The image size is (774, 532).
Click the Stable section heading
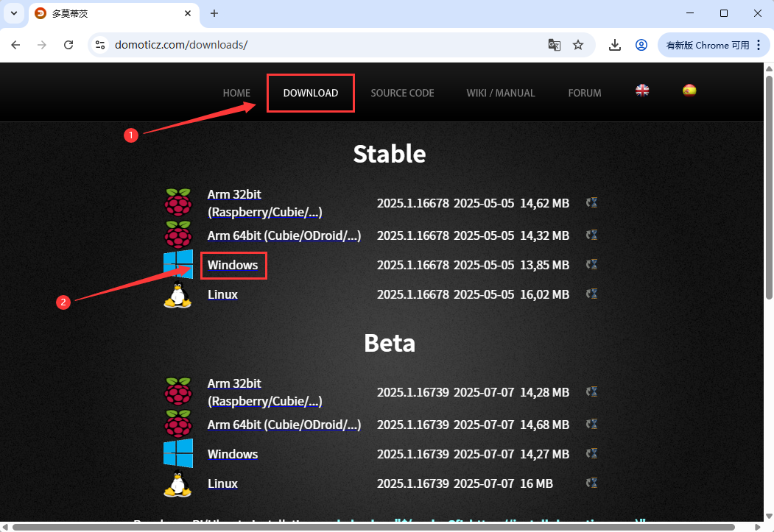(x=390, y=154)
